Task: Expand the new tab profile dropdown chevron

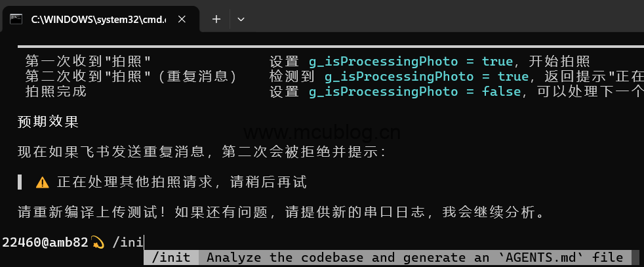Action: coord(241,20)
